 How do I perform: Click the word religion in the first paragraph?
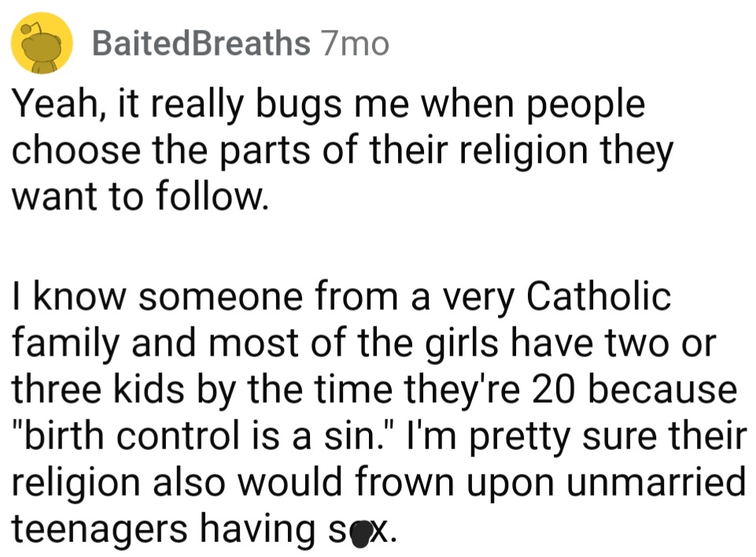coord(524,151)
